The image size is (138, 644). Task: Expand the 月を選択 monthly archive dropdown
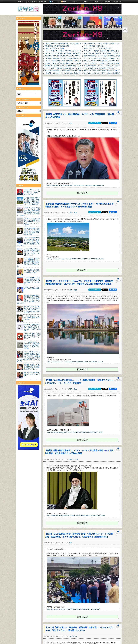(29, 111)
